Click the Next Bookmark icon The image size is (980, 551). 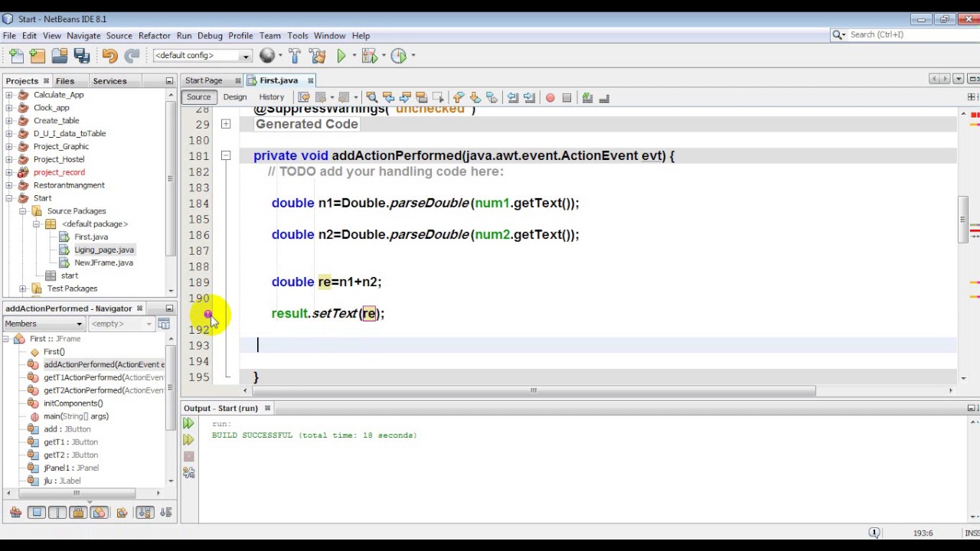tap(475, 97)
